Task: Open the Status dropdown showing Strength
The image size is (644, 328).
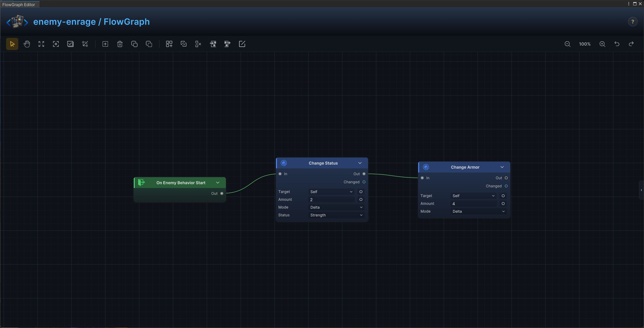Action: (x=337, y=215)
